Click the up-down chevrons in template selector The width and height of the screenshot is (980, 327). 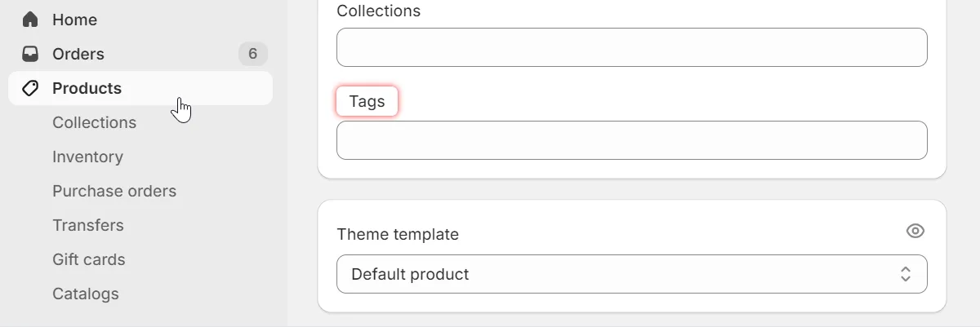tap(905, 274)
